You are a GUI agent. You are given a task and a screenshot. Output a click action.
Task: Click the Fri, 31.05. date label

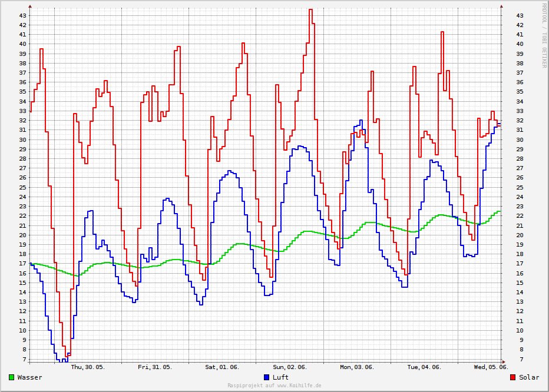155,367
